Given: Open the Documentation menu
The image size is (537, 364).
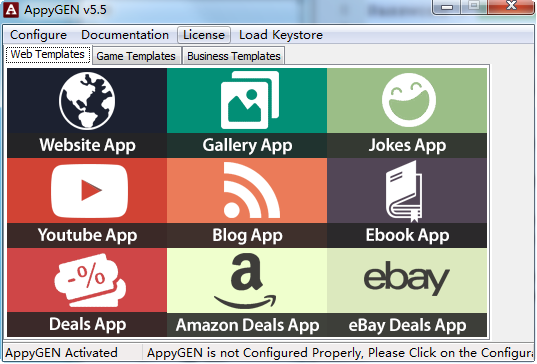Looking at the screenshot, I should (x=125, y=35).
